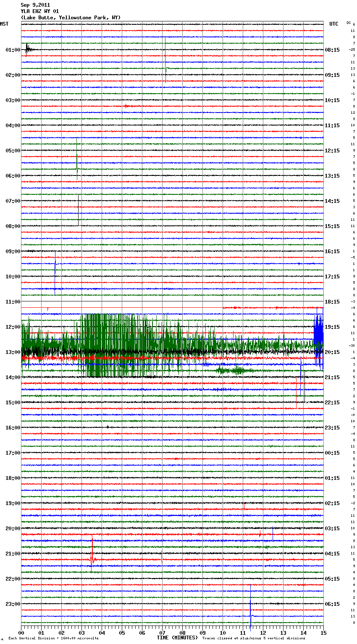Click the '20:15' UTC time label

pyautogui.click(x=332, y=352)
